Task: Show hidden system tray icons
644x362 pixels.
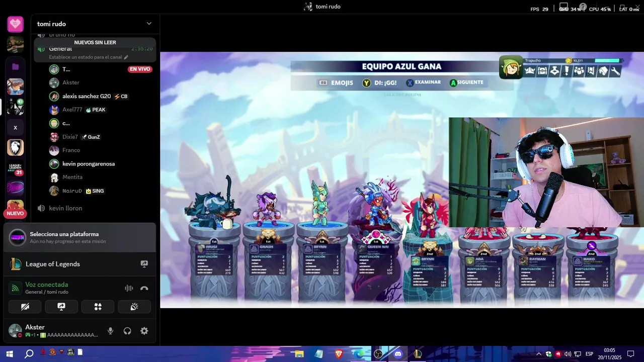Action: 539,354
